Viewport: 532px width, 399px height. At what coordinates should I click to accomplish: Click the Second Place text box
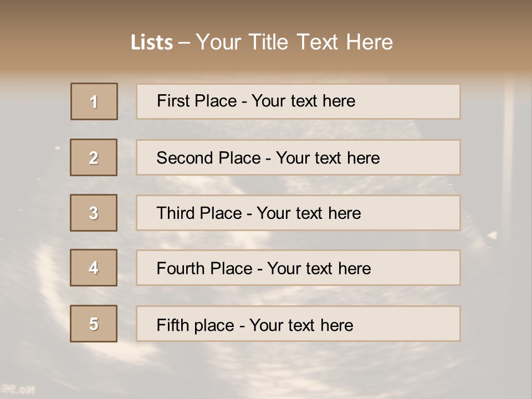tap(298, 157)
